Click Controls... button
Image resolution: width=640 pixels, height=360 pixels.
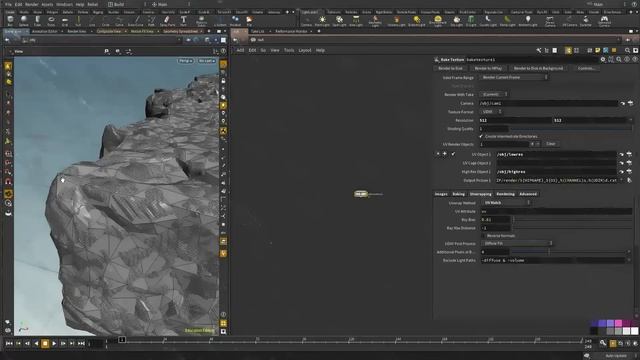click(x=586, y=68)
